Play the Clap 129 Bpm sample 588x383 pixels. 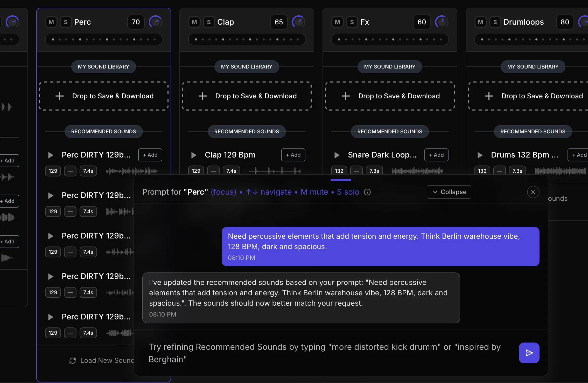(194, 155)
